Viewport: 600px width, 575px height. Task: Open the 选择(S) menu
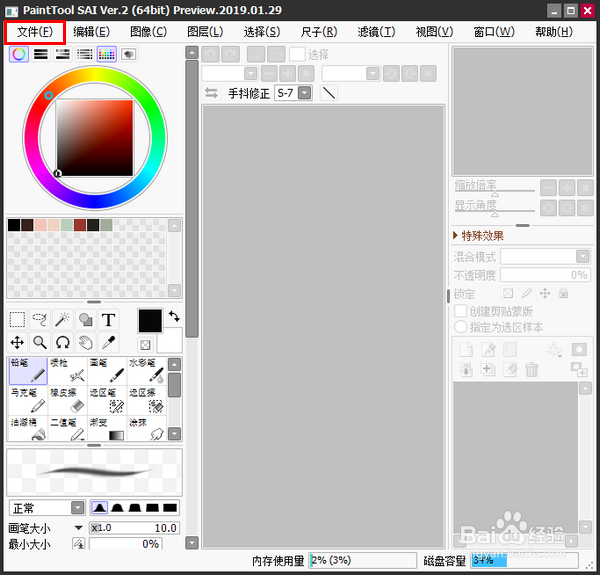click(262, 32)
